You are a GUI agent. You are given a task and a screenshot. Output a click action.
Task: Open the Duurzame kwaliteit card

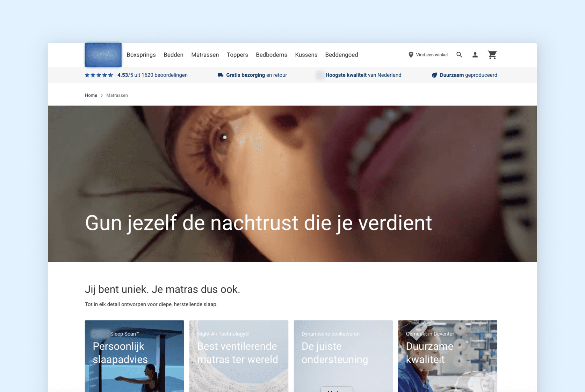[x=447, y=356]
